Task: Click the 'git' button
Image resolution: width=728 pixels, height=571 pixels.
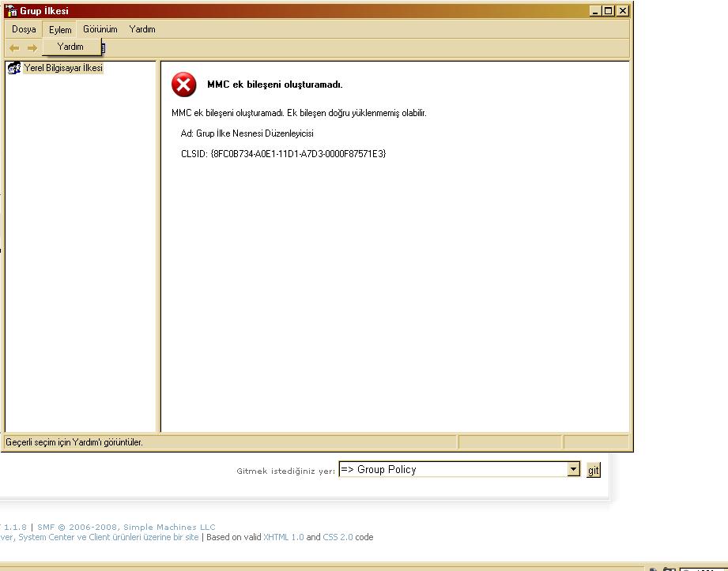Action: point(594,471)
